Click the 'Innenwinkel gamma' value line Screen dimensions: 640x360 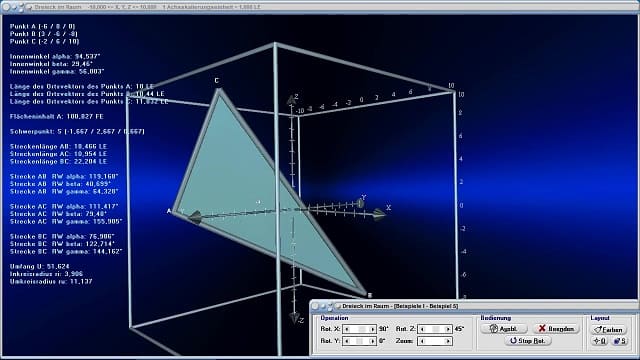click(57, 71)
